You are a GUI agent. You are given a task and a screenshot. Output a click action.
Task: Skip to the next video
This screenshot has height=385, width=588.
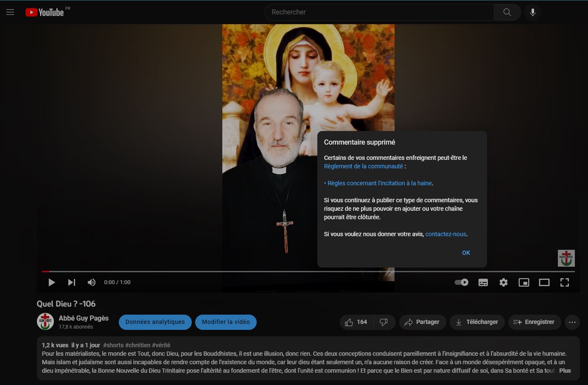pyautogui.click(x=72, y=282)
